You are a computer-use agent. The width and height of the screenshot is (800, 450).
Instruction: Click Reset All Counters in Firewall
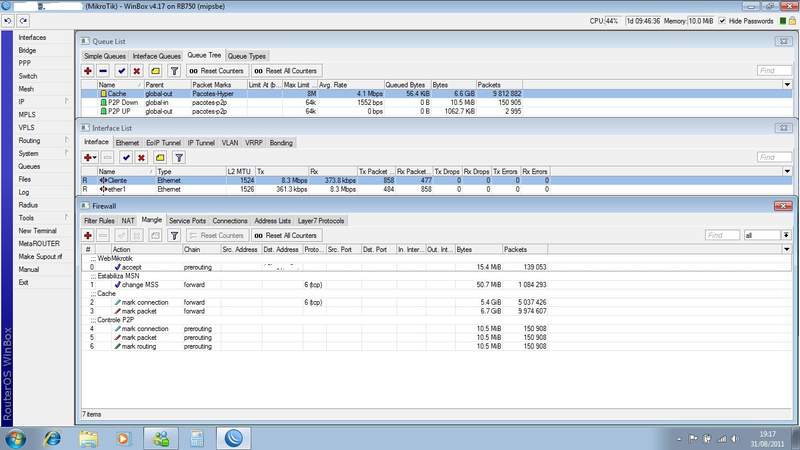pyautogui.click(x=286, y=235)
